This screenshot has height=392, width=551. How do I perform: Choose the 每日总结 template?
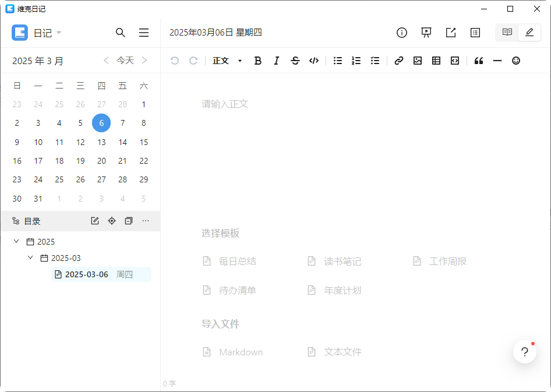tap(230, 262)
